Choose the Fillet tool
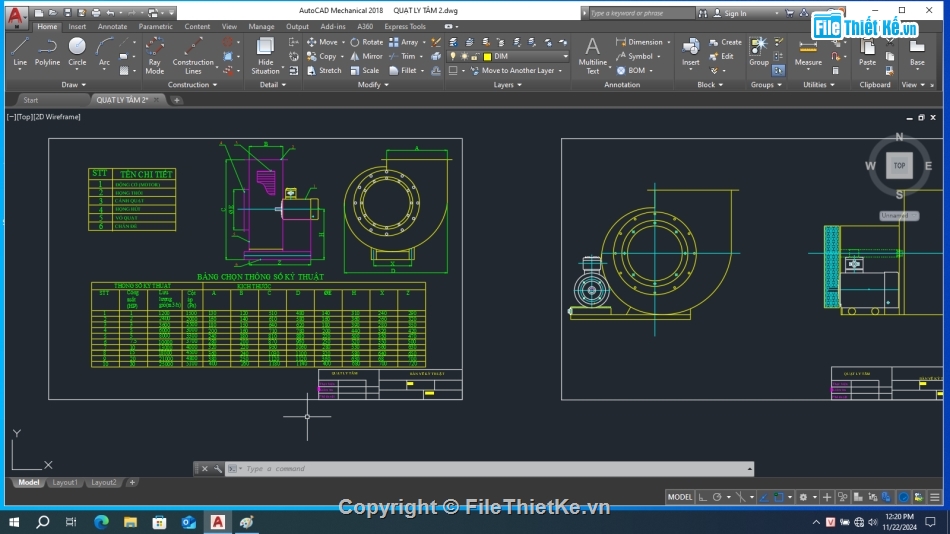 (403, 71)
